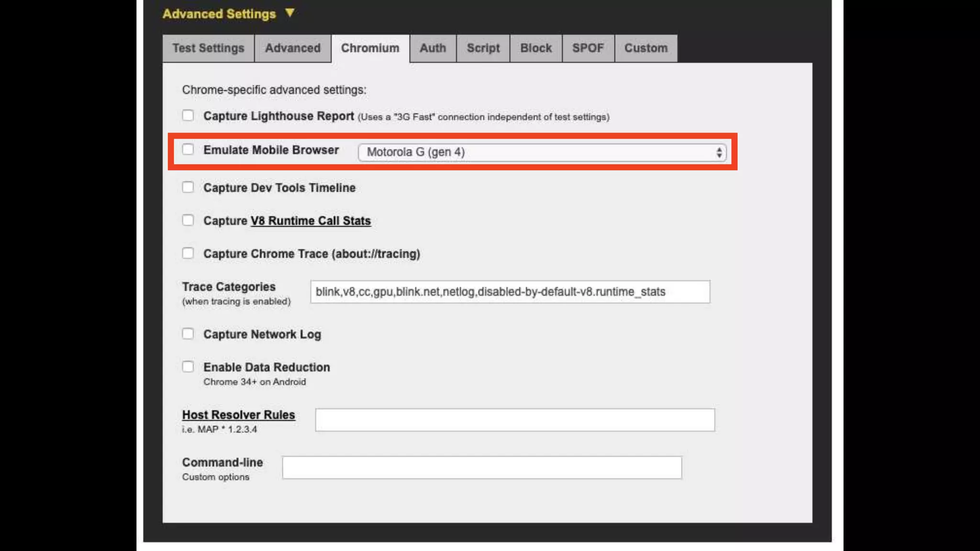Select the Chromium tab
Viewport: 980px width, 551px height.
[x=370, y=48]
